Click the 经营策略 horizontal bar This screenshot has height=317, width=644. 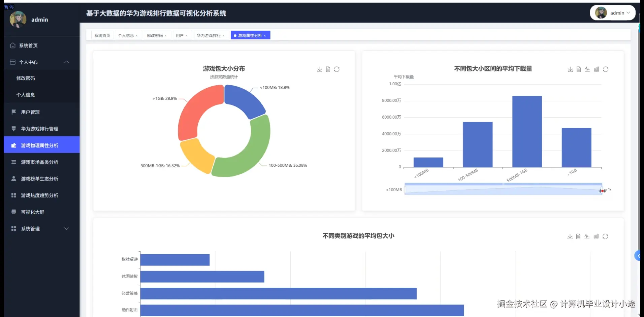[x=279, y=293]
